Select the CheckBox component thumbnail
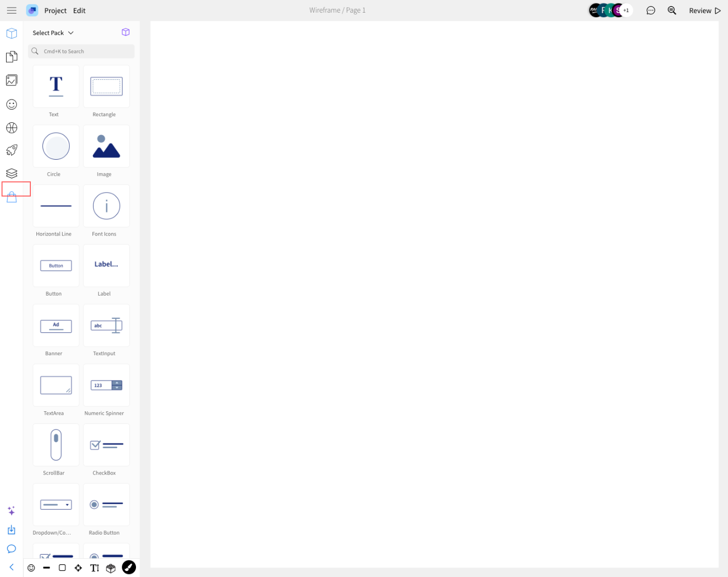This screenshot has height=577, width=728. tap(106, 445)
